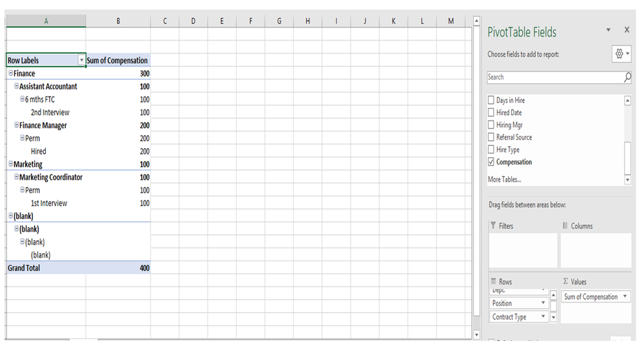This screenshot has width=644, height=362.
Task: Click the worksheet vertical scrollbar up arrow
Action: click(476, 21)
